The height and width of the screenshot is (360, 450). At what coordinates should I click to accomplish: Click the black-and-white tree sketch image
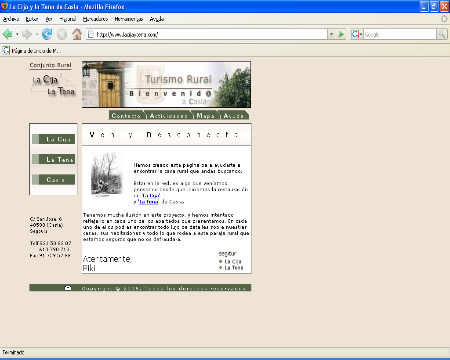pyautogui.click(x=106, y=175)
